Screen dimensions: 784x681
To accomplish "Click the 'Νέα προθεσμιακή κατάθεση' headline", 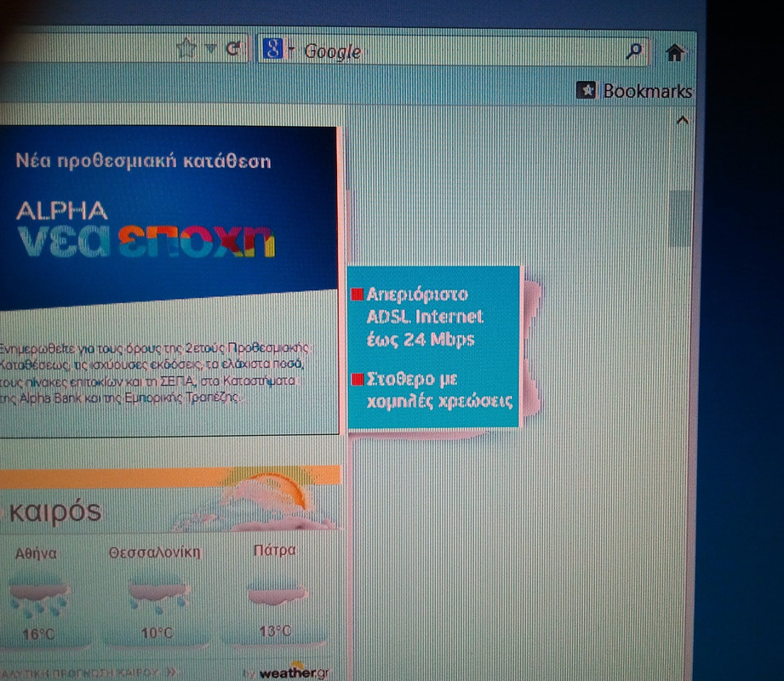I will (143, 162).
